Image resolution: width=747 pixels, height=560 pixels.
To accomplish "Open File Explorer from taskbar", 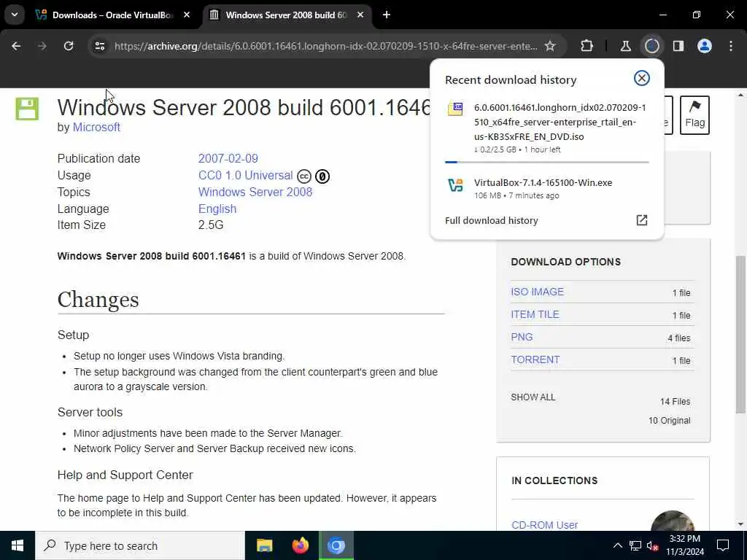I will click(x=264, y=545).
